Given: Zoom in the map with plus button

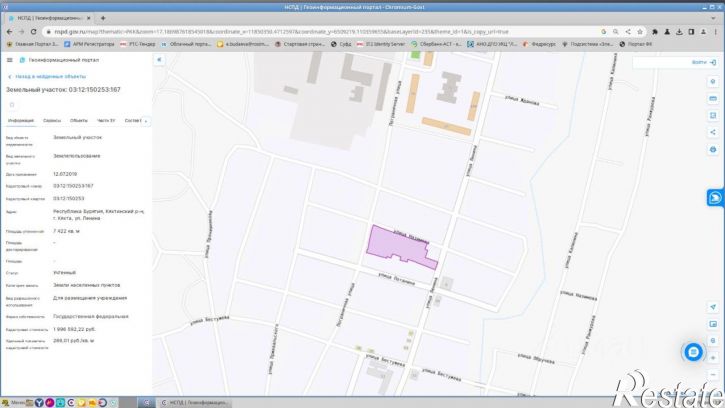Looking at the screenshot, I should pos(713,358).
